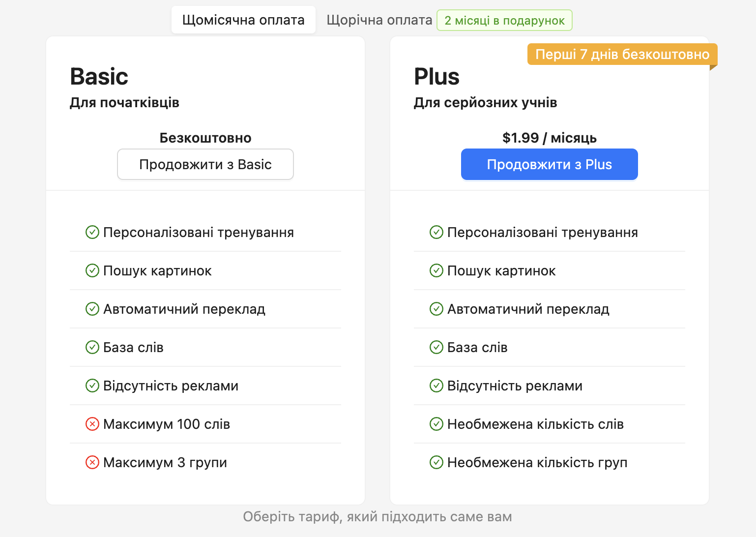Click the $1.99 / місяць price
The height and width of the screenshot is (537, 756).
coord(550,138)
